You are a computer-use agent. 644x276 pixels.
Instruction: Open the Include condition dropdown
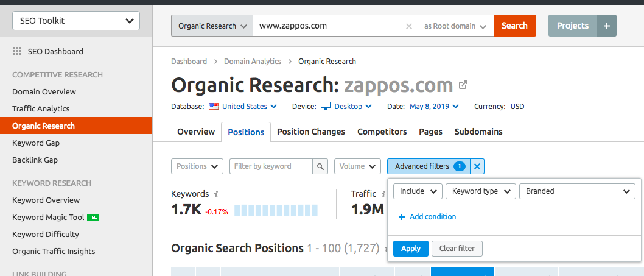coord(418,191)
